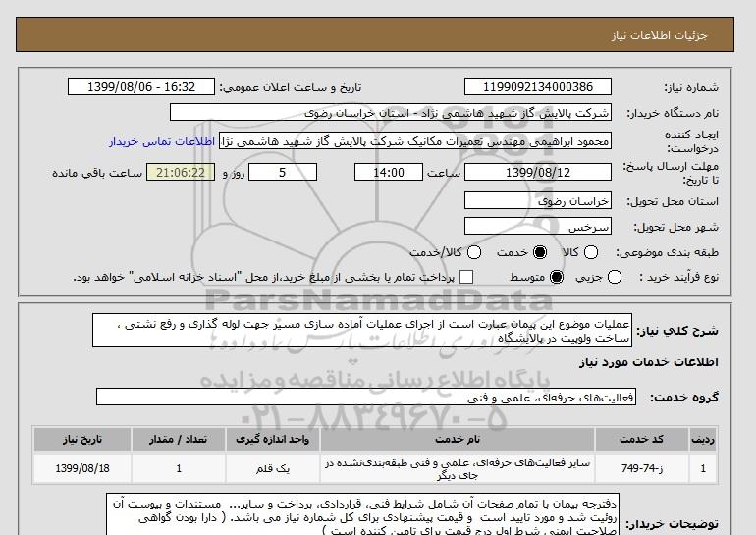Click row number cell 1
This screenshot has width=756, height=535.
pyautogui.click(x=703, y=468)
